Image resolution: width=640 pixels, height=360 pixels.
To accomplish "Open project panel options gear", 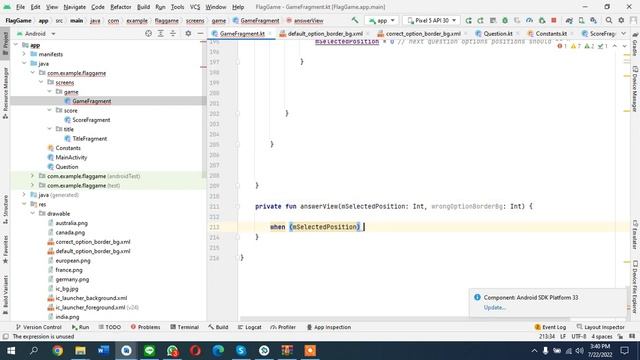I will pyautogui.click(x=188, y=33).
